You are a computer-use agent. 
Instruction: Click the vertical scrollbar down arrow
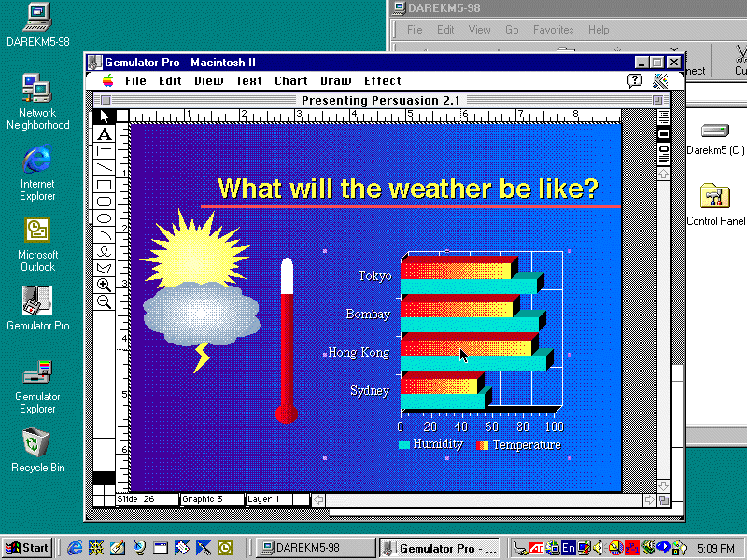664,486
